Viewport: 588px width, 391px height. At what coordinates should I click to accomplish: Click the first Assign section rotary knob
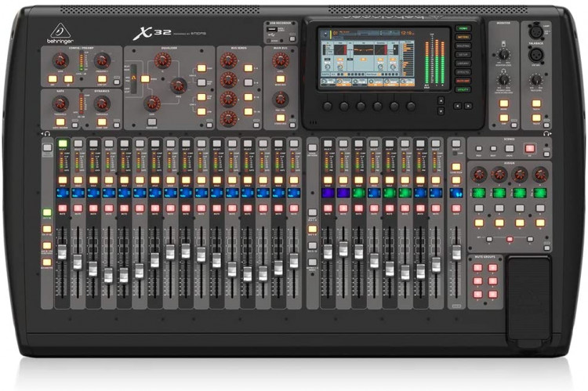pyautogui.click(x=478, y=174)
